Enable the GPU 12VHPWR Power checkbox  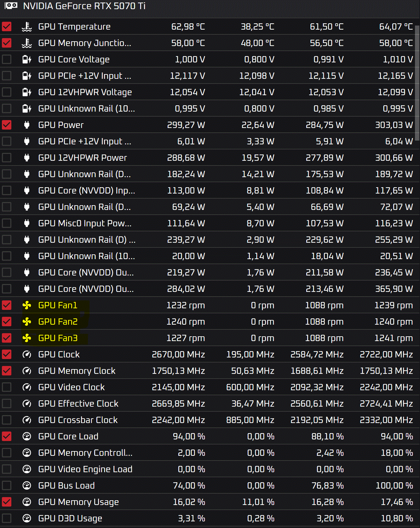click(x=7, y=158)
